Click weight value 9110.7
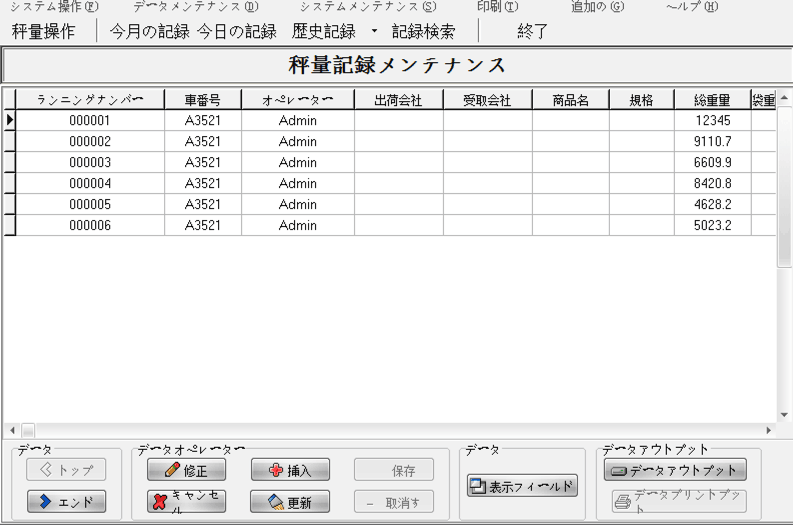Viewport: 793px width, 525px height. tap(713, 141)
